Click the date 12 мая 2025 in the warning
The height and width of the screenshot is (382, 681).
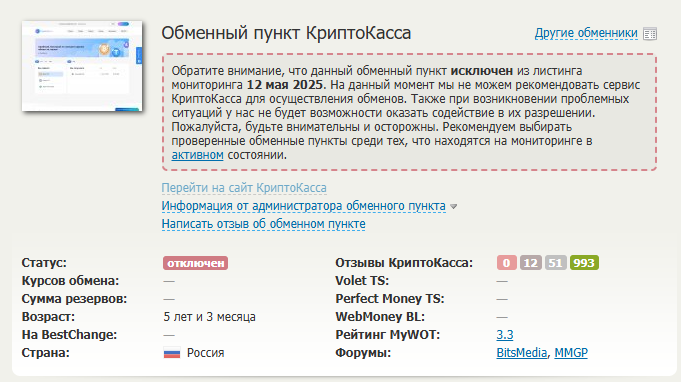[285, 85]
